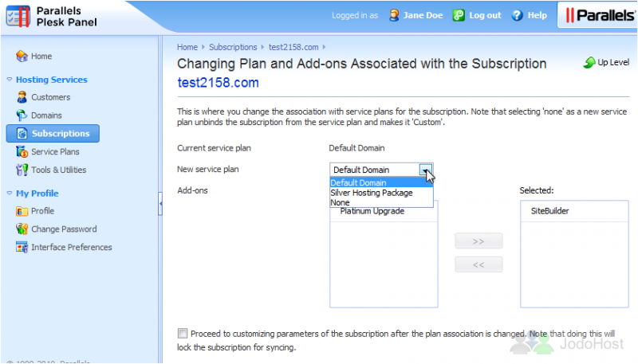Toggle the New service plan dropdown arrow
The image size is (638, 364).
(x=426, y=170)
